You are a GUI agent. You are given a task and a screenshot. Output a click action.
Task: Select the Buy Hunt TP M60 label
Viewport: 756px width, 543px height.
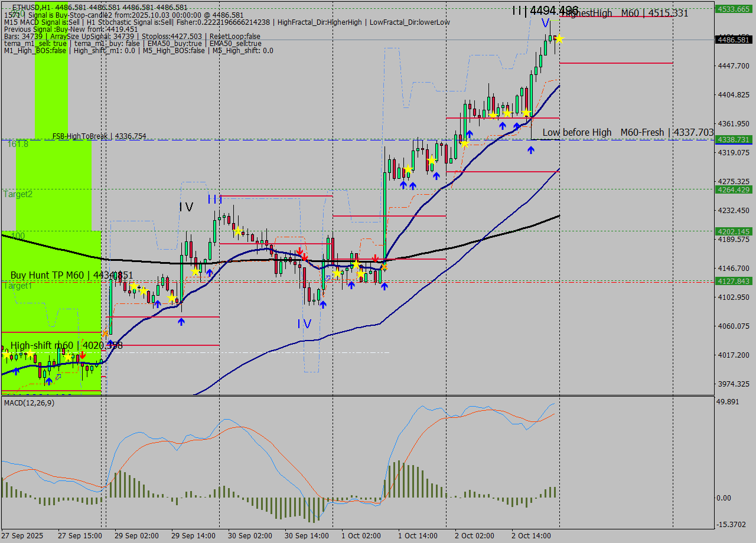click(71, 275)
